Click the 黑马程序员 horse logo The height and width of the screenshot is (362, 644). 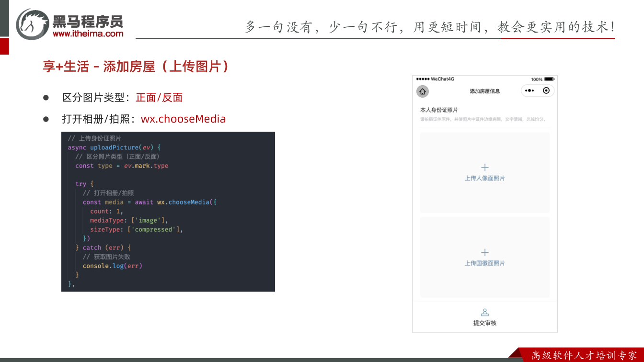33,24
